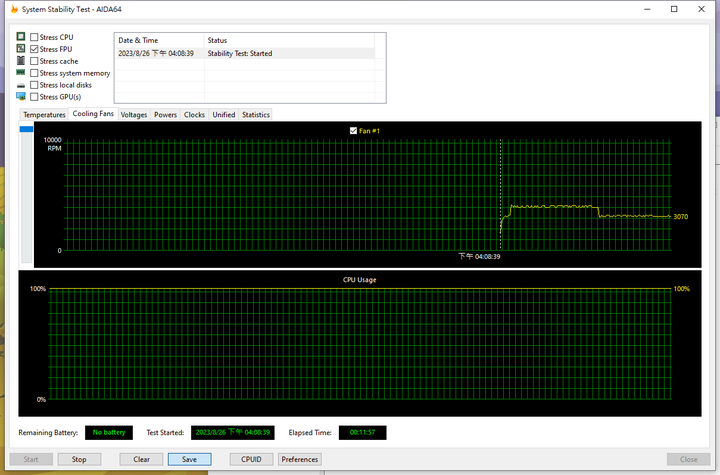Click the AIDA64 flame icon in title bar
The image size is (720, 475).
14,9
